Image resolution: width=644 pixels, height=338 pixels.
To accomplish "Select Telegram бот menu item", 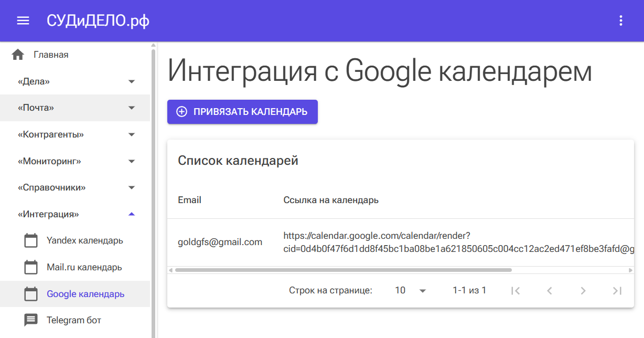I will (74, 320).
